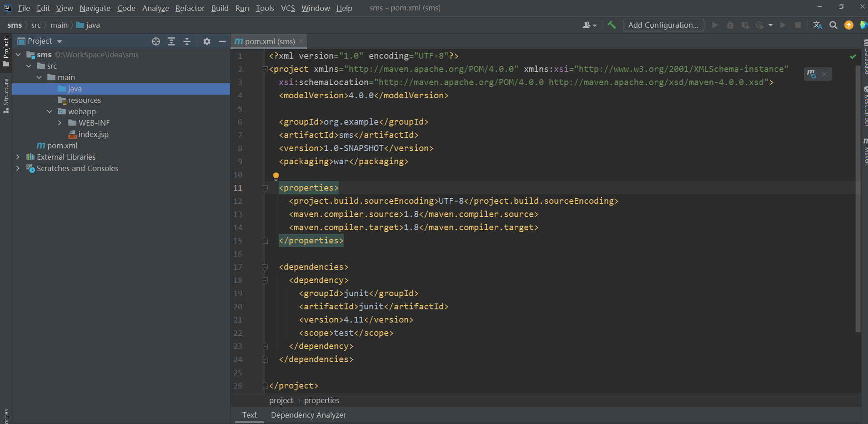868x424 pixels.
Task: Open the Project view dropdown
Action: 60,41
